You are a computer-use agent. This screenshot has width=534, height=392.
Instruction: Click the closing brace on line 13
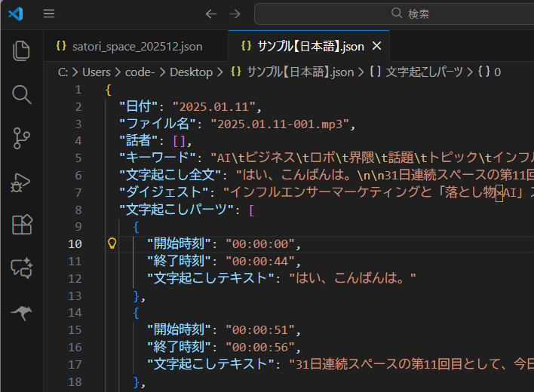136,296
